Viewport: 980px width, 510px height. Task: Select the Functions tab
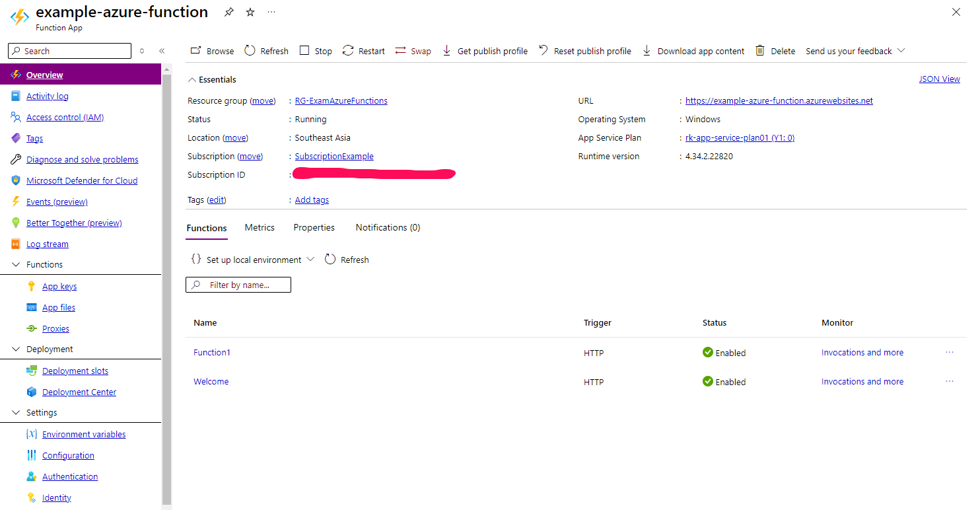207,228
